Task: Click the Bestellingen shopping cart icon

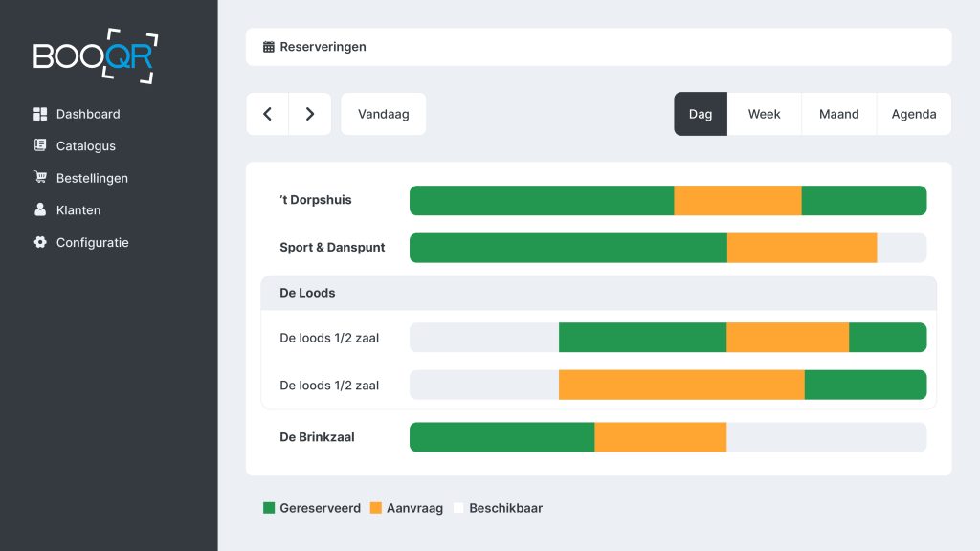Action: tap(40, 178)
